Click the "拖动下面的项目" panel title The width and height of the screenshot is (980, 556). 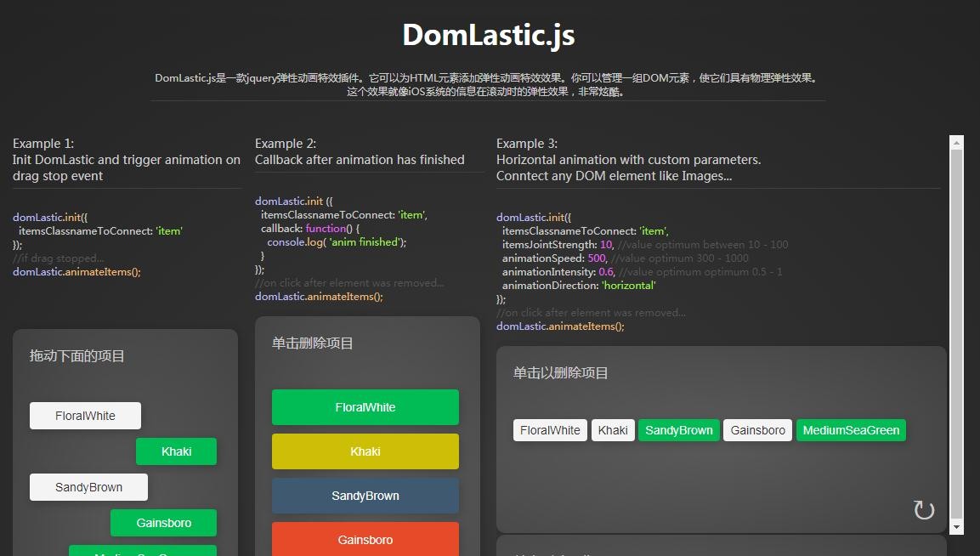tap(76, 356)
